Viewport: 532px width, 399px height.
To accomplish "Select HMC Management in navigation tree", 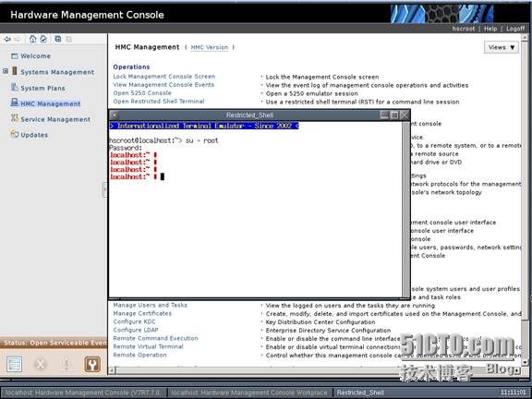I will pos(51,103).
